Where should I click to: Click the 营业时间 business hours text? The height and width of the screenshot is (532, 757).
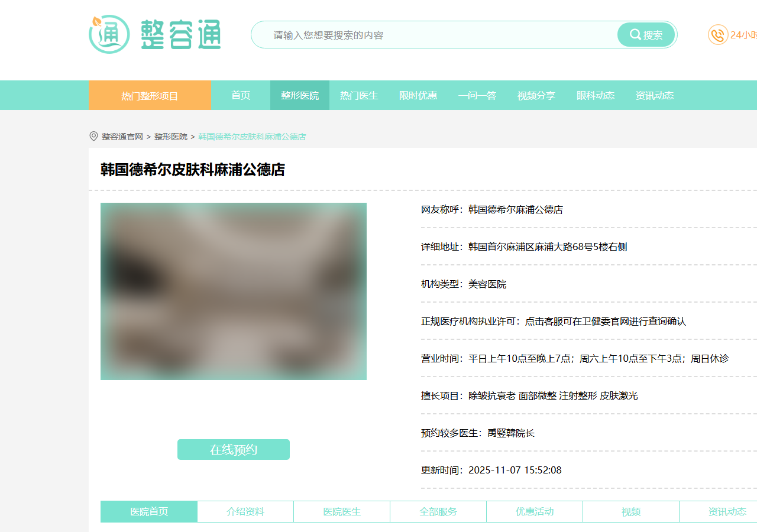599,359
